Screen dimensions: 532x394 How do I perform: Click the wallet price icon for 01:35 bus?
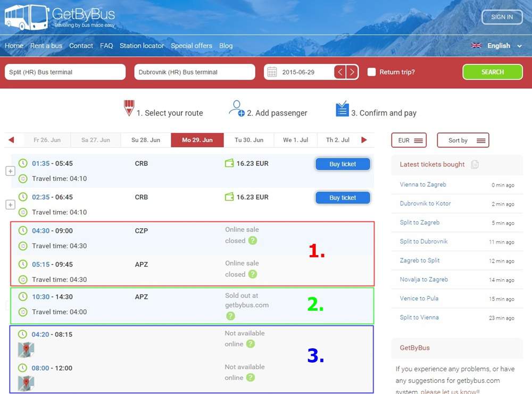tap(229, 163)
